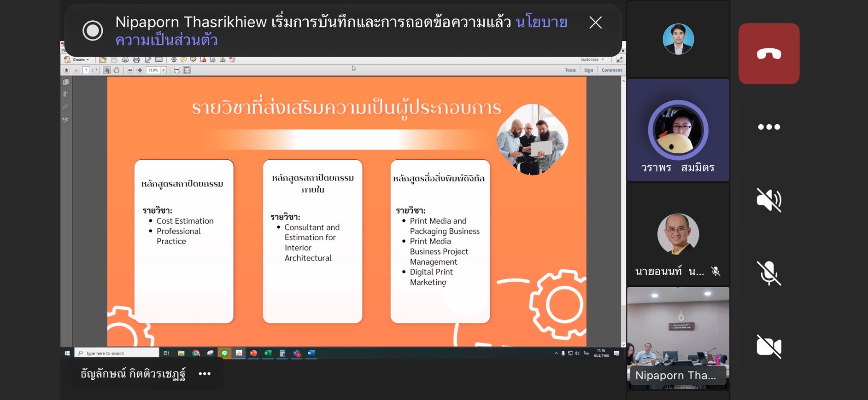End the call with the red hang-up button

coord(769,53)
